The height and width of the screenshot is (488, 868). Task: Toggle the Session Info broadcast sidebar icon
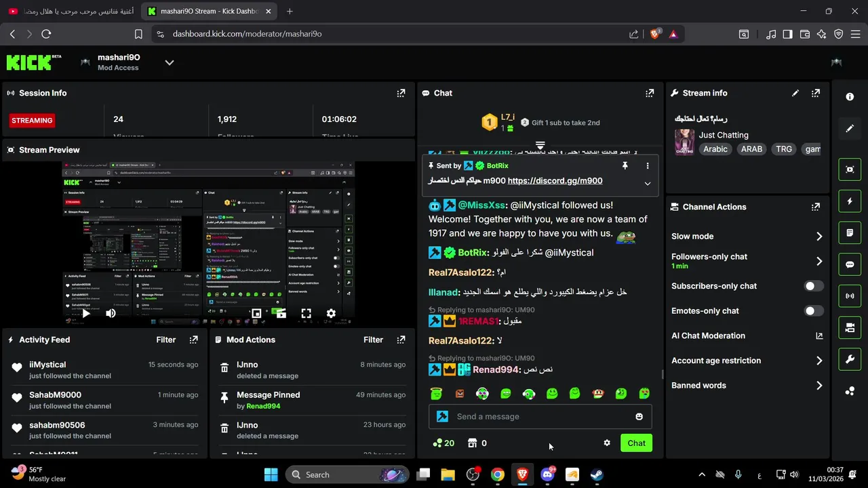850,296
